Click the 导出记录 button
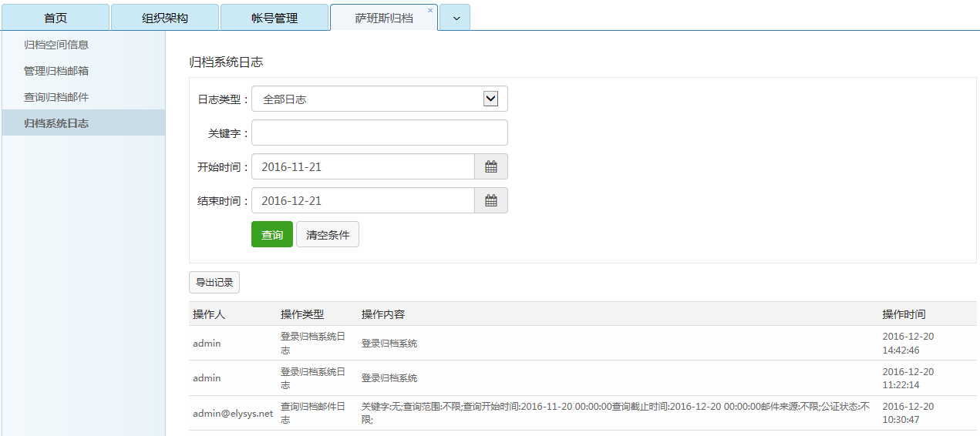 point(214,283)
